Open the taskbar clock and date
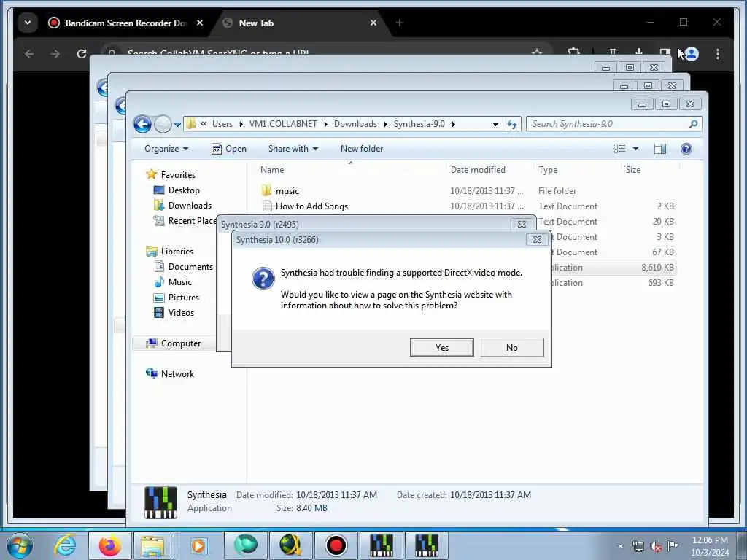Viewport: 747px width, 560px height. pyautogui.click(x=709, y=546)
